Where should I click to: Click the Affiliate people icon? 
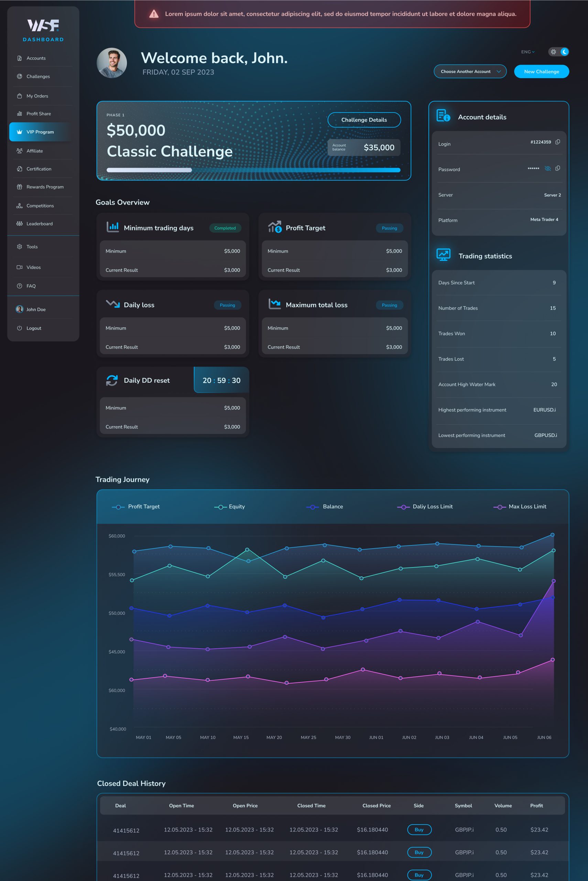20,151
